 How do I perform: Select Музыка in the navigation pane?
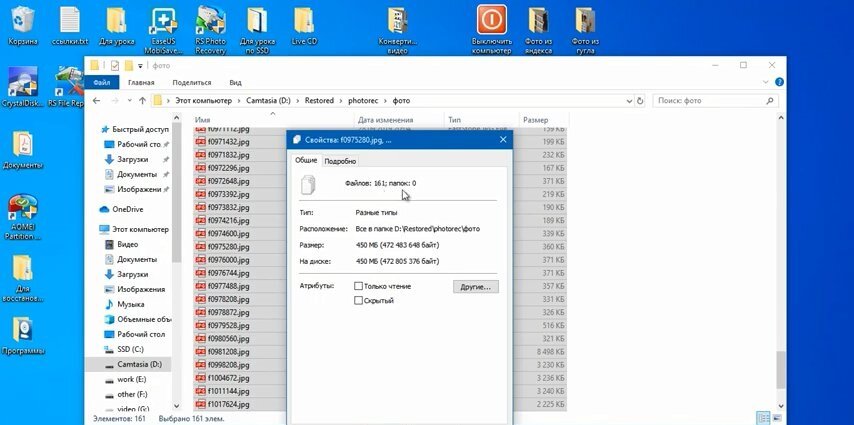coord(124,304)
